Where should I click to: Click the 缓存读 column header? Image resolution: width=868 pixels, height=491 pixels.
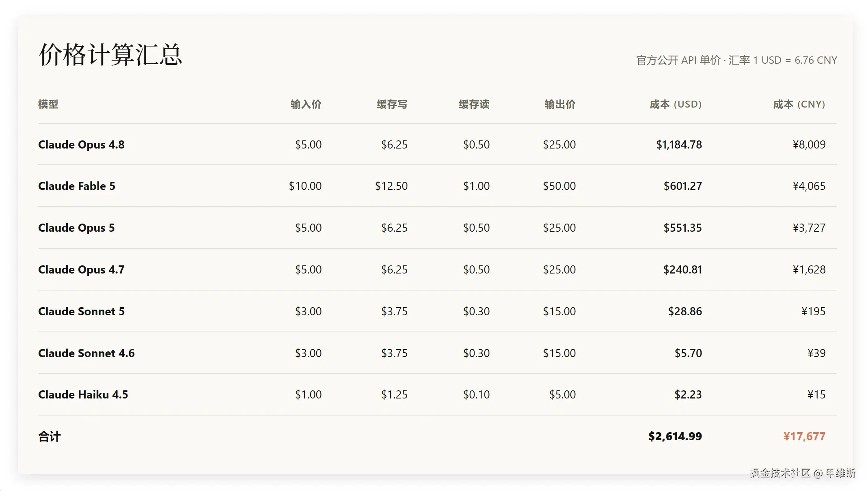pyautogui.click(x=474, y=104)
